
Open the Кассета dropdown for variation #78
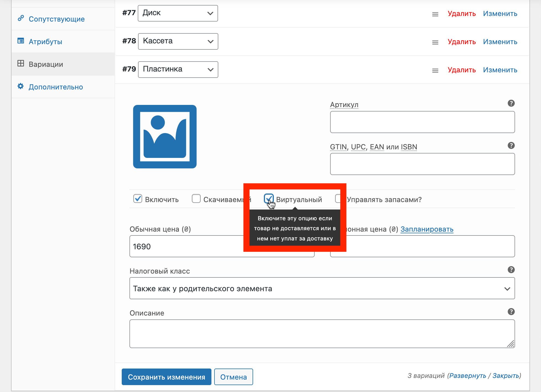178,41
